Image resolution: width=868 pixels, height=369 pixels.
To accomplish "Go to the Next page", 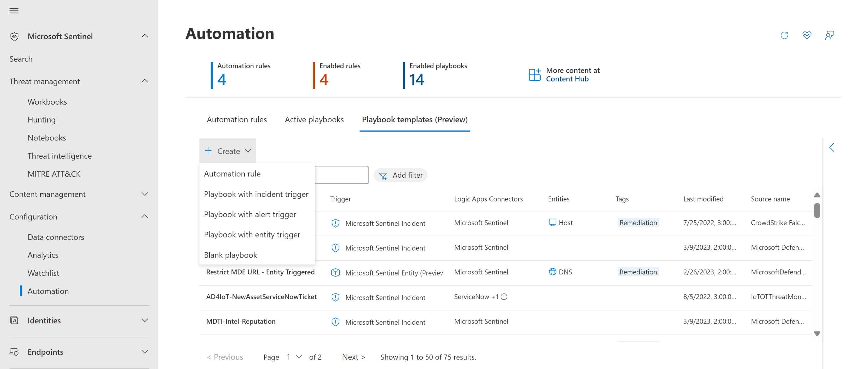I will tap(353, 357).
